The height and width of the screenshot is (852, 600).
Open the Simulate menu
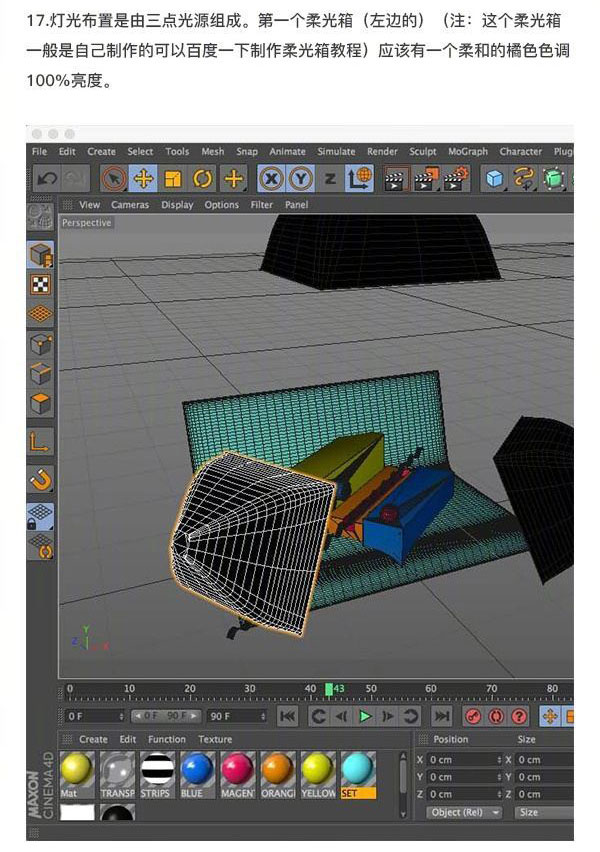coord(336,151)
